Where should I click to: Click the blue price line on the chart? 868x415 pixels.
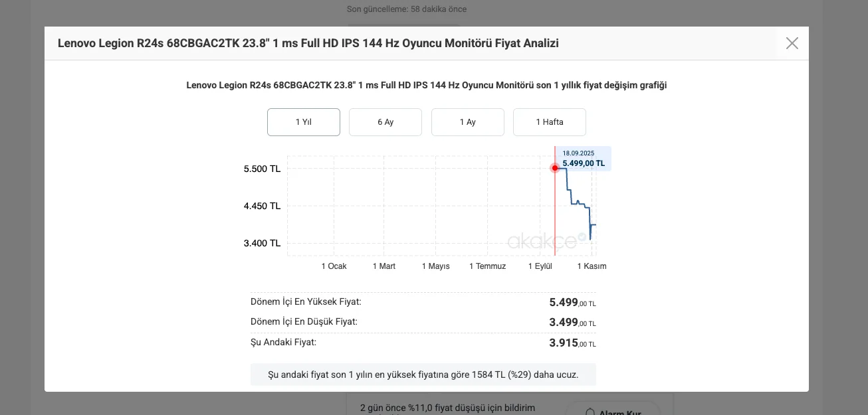[576, 203]
